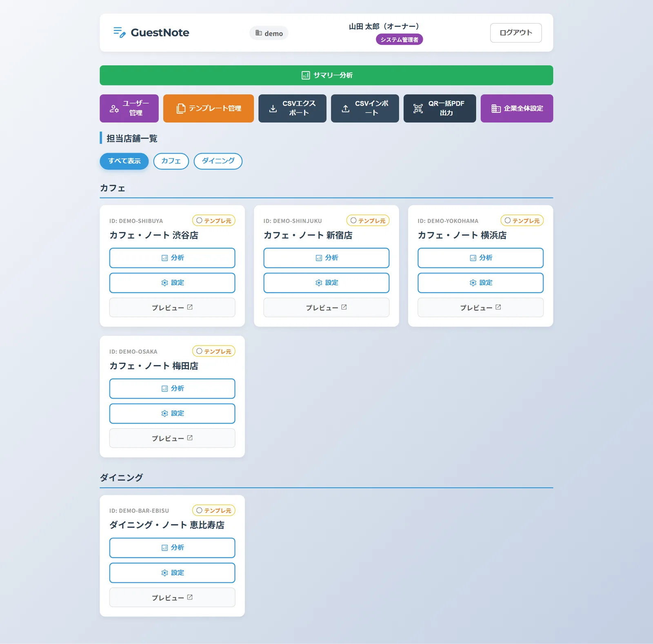The height and width of the screenshot is (644, 653).
Task: Open 設定 for カフェ・ノート 横浜店
Action: (x=480, y=283)
